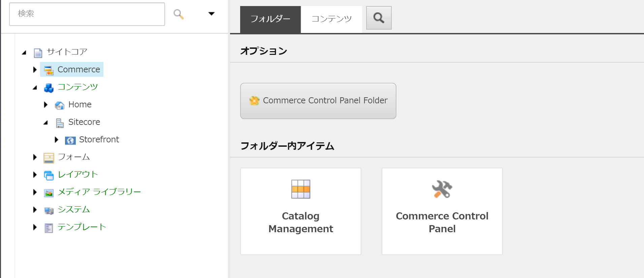The height and width of the screenshot is (278, 644).
Task: Click the メディア ライブラリー picture icon
Action: 49,193
